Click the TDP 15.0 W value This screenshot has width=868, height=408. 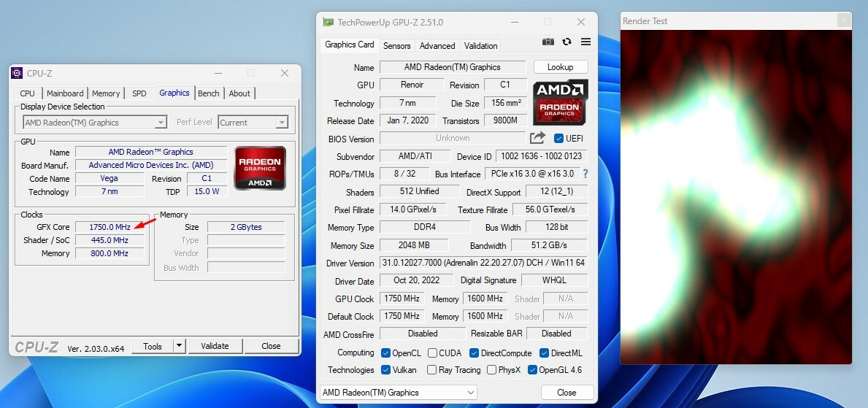pos(207,191)
